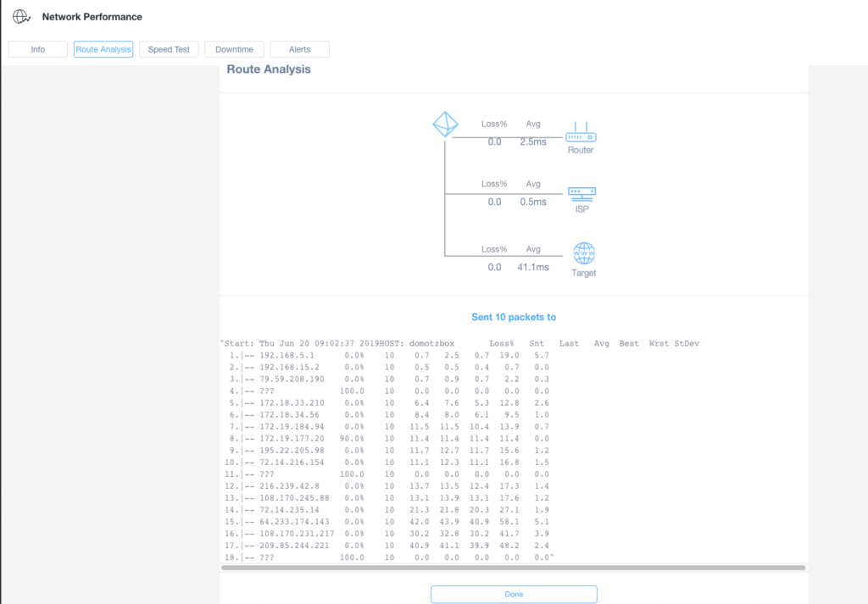Click the diamond-shaped source node icon
Screen dimensions: 868x604
click(445, 124)
